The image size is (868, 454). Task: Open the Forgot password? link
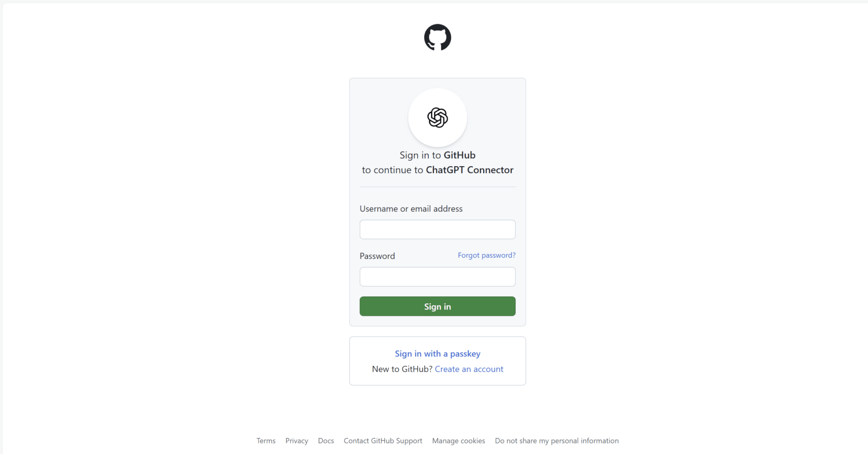487,255
